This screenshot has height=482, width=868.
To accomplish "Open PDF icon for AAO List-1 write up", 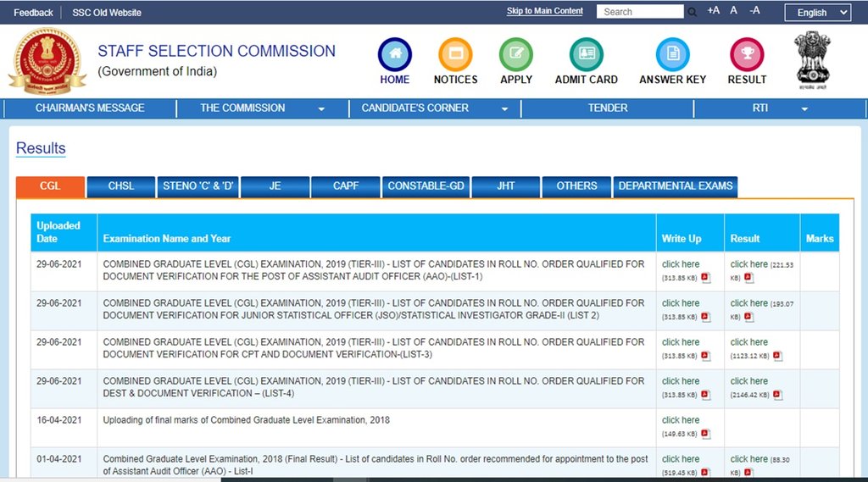I will (x=705, y=277).
